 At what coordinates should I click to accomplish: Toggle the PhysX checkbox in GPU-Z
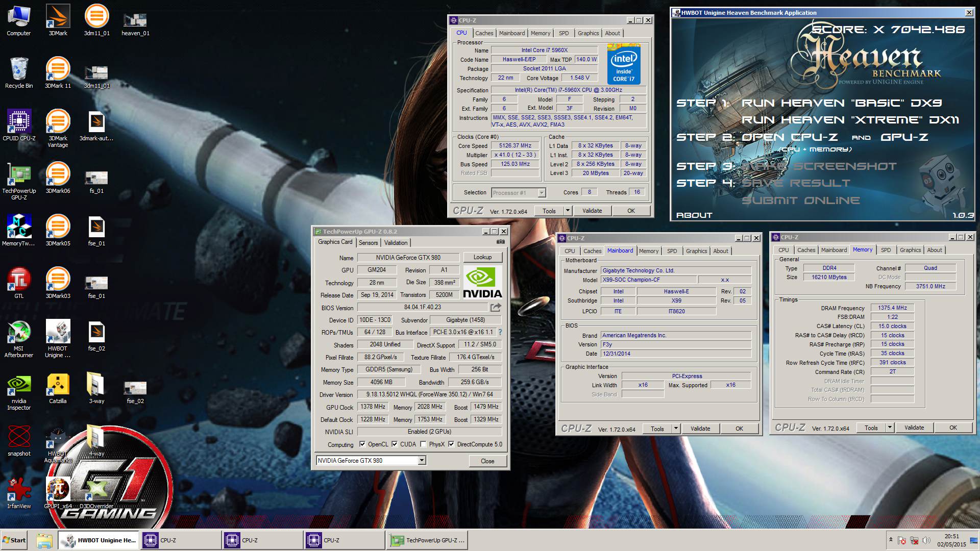[x=424, y=444]
